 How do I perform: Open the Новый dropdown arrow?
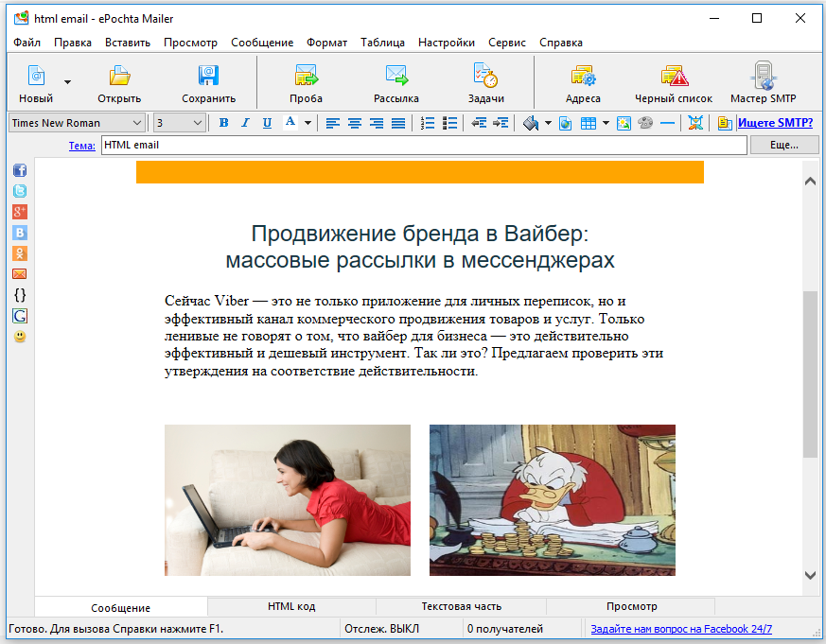pyautogui.click(x=67, y=82)
